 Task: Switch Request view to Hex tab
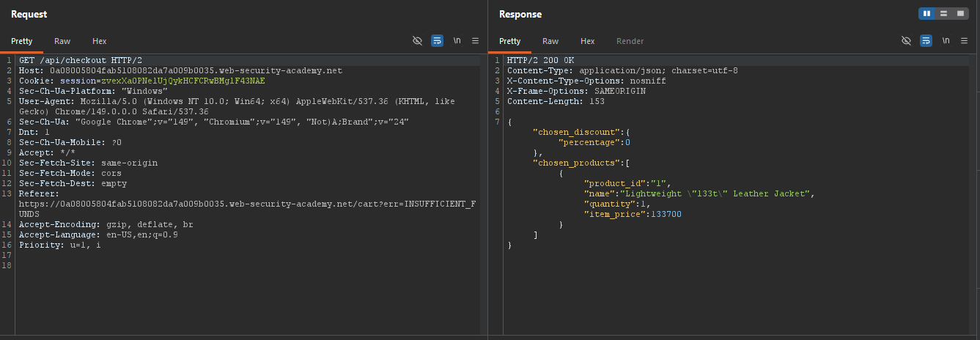pos(100,42)
